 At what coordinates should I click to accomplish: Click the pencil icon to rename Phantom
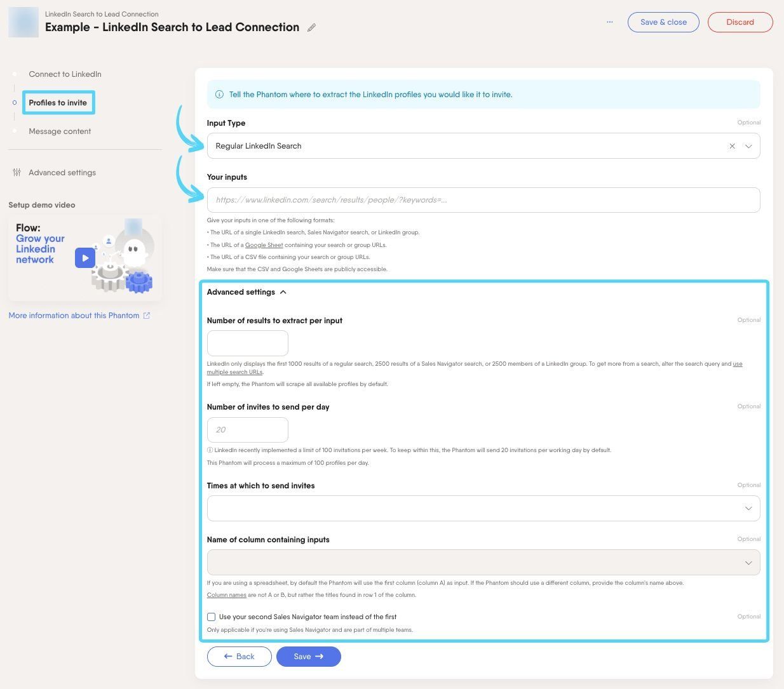point(311,27)
